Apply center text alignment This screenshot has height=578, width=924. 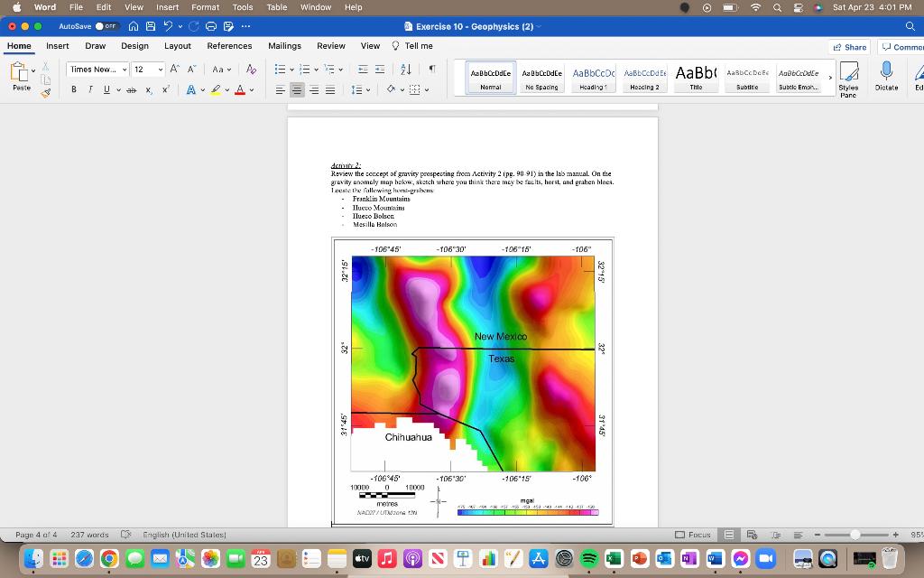297,89
